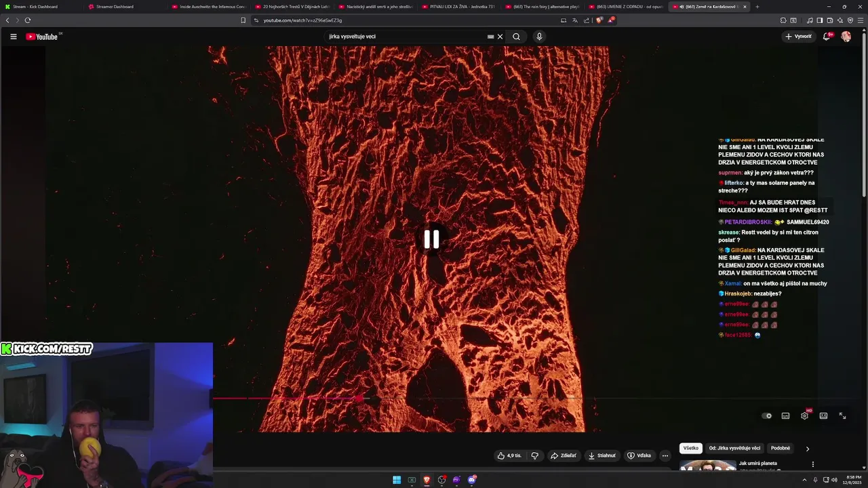Dislike the video
Screen dimensions: 868x488
pos(534,455)
